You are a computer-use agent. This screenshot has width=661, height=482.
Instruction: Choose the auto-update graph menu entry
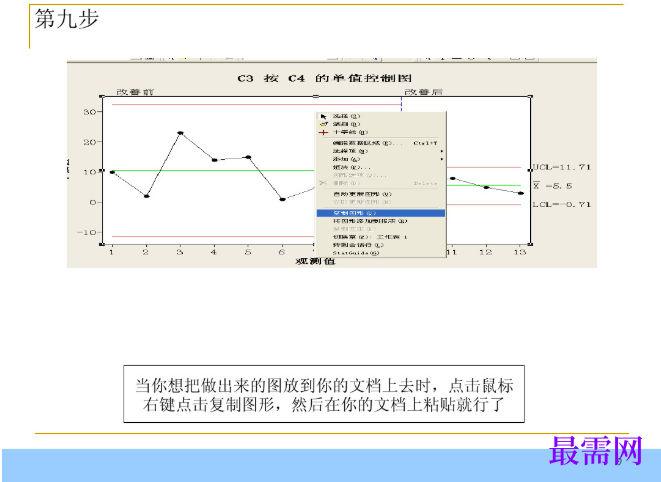click(x=381, y=194)
